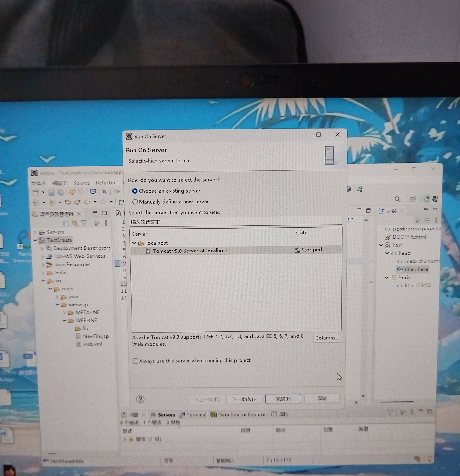Click the Open console monitor toolbar icon
The image size is (460, 476).
coord(93,192)
